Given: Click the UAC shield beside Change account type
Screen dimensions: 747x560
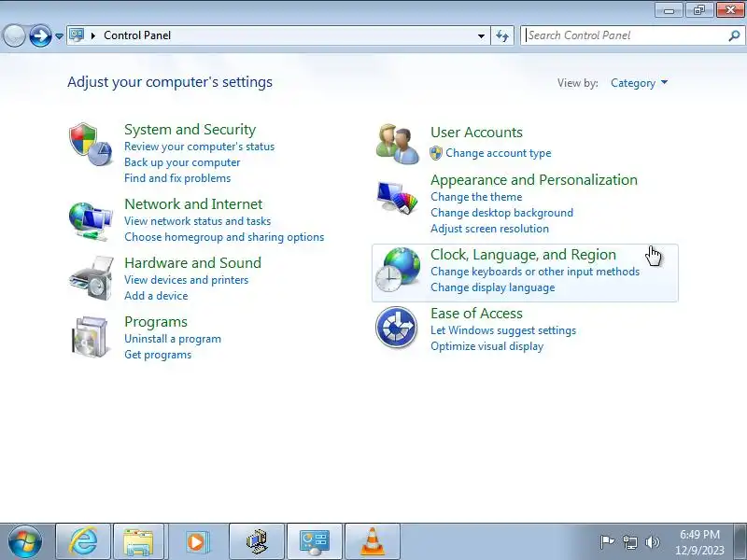Looking at the screenshot, I should [x=436, y=153].
